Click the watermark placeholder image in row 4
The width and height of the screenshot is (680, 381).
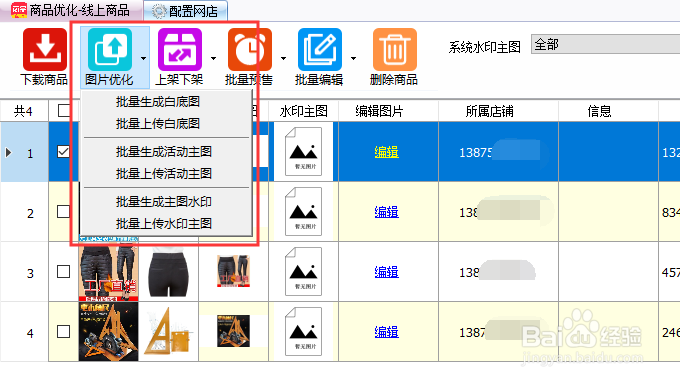click(303, 331)
